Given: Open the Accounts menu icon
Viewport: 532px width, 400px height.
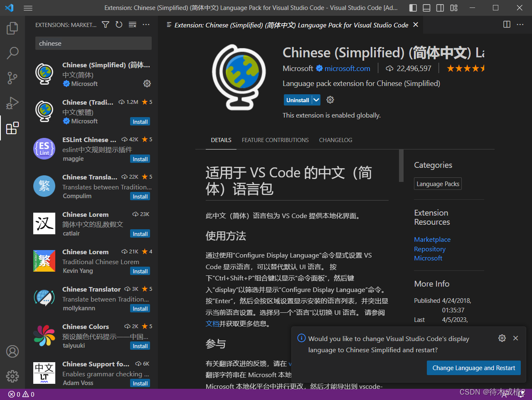Looking at the screenshot, I should coord(12,351).
